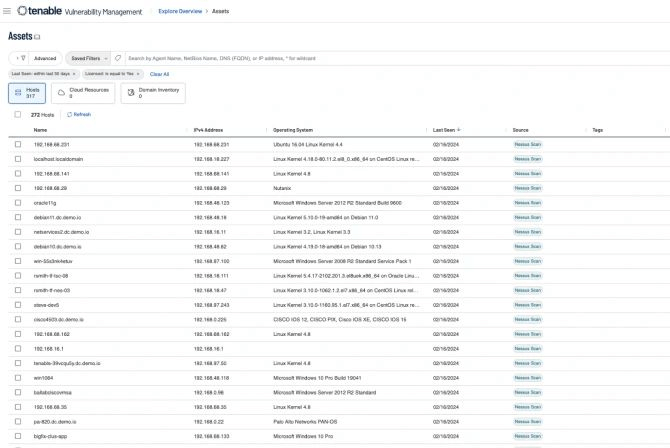This screenshot has width=670, height=448.
Task: Click the filter funnel icon
Action: (23, 58)
